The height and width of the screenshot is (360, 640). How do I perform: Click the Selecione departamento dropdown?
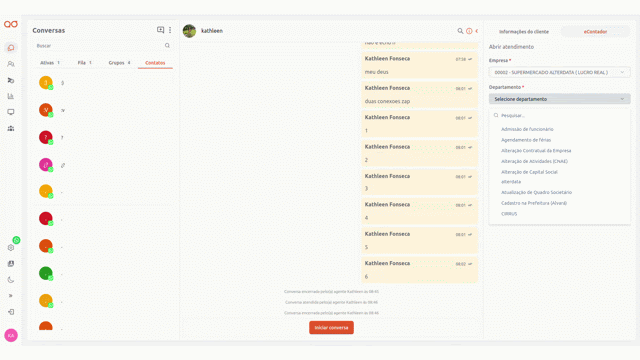pos(560,99)
